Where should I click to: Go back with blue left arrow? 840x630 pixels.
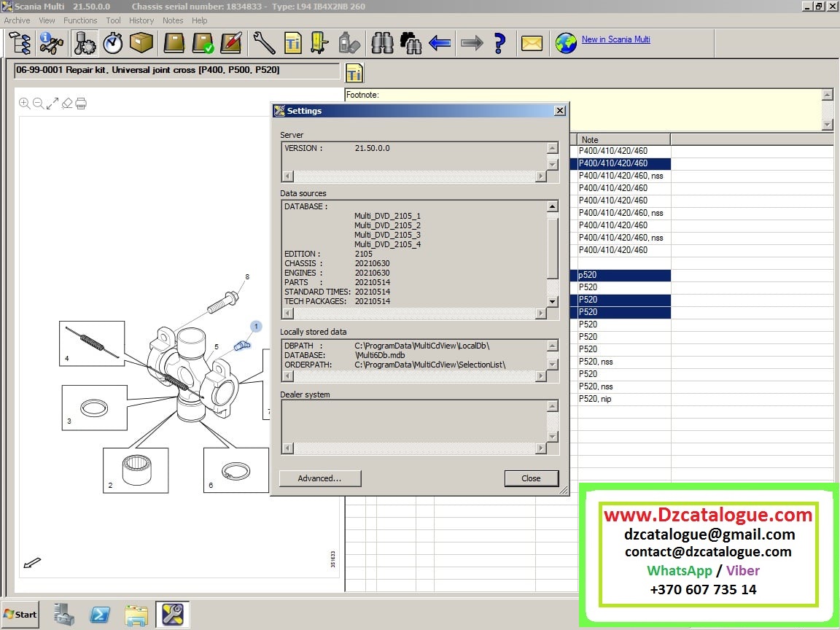pos(440,43)
